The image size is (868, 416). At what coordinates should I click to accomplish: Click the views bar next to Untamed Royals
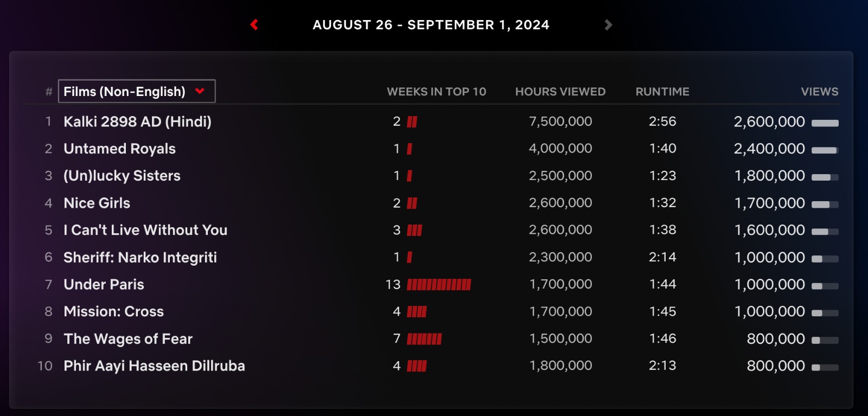(825, 150)
